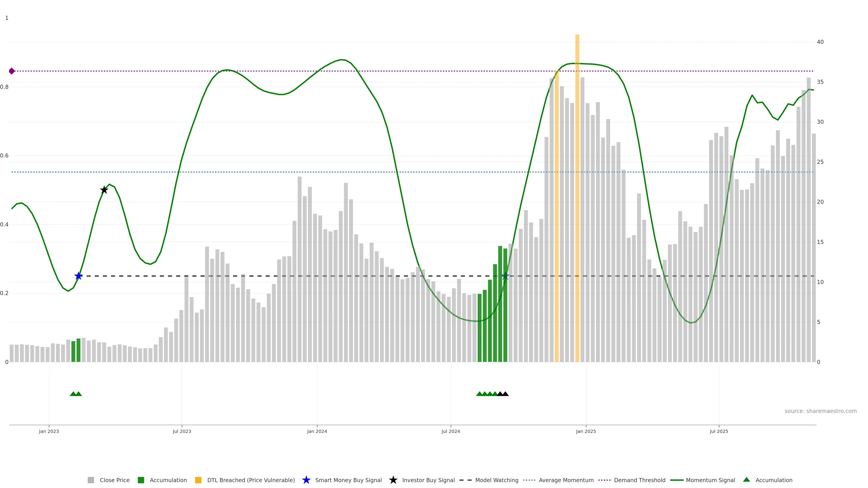Click the purple diamond Demand Threshold marker
Image resolution: width=868 pixels, height=488 pixels.
12,71
